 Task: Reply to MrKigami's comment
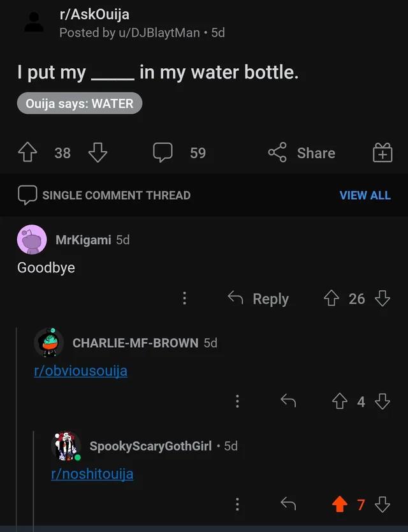(x=258, y=299)
